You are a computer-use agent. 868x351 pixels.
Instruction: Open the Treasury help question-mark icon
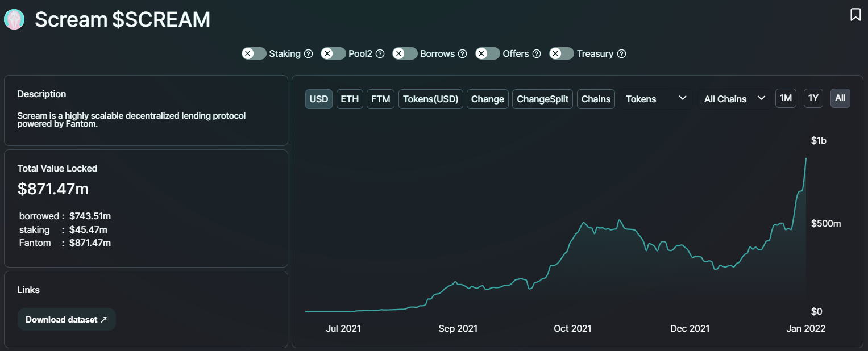pyautogui.click(x=622, y=53)
